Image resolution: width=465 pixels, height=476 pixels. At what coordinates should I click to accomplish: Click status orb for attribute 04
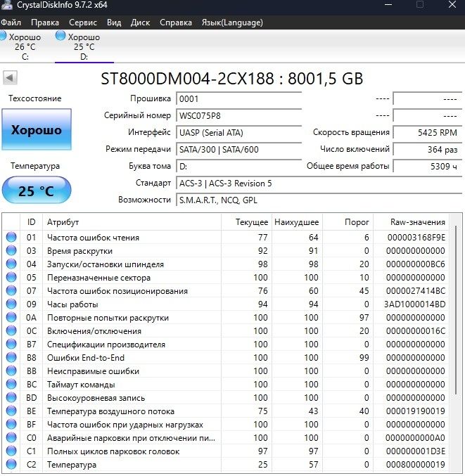[x=11, y=264]
